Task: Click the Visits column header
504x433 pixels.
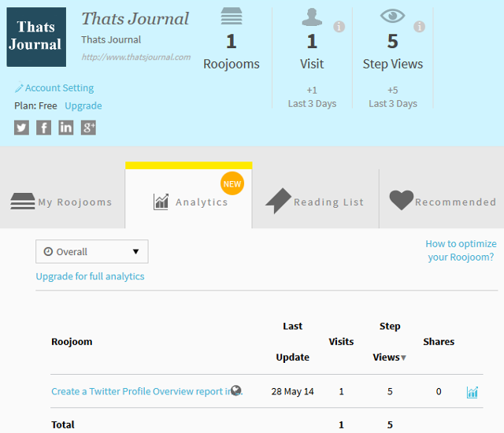Action: tap(341, 342)
